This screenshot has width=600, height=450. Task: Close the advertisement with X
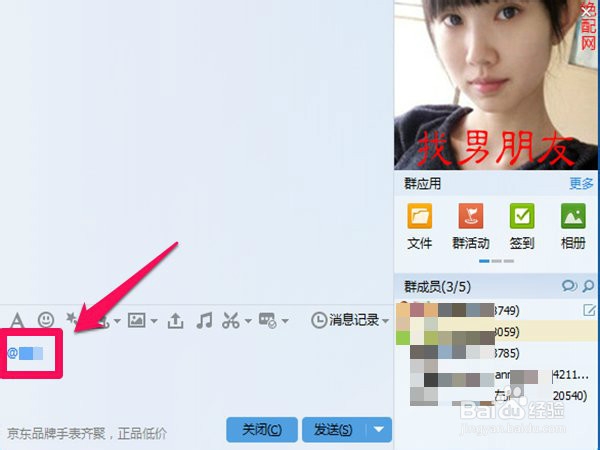[587, 11]
